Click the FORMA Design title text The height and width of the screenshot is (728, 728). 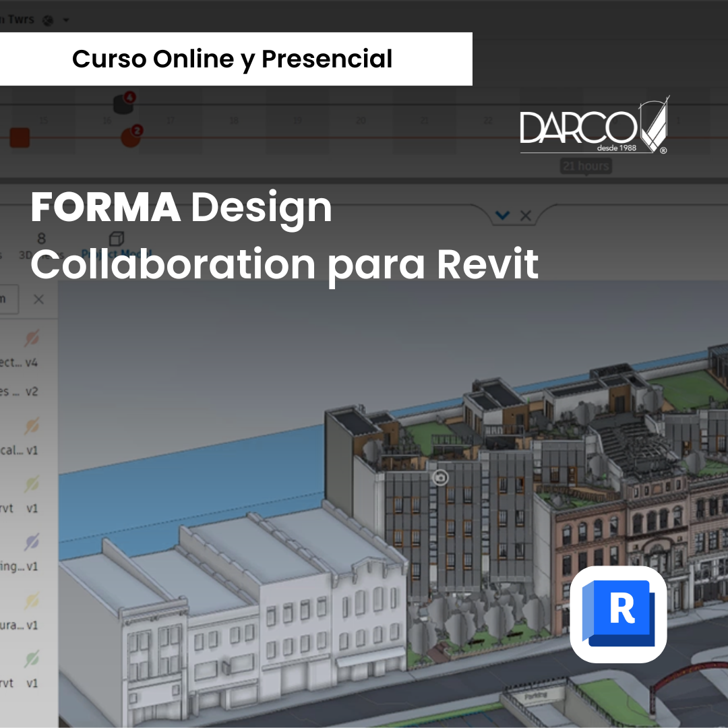click(181, 207)
